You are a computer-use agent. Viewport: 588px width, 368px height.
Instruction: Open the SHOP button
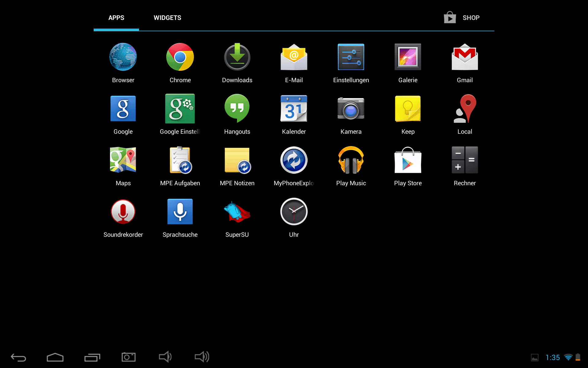click(462, 18)
